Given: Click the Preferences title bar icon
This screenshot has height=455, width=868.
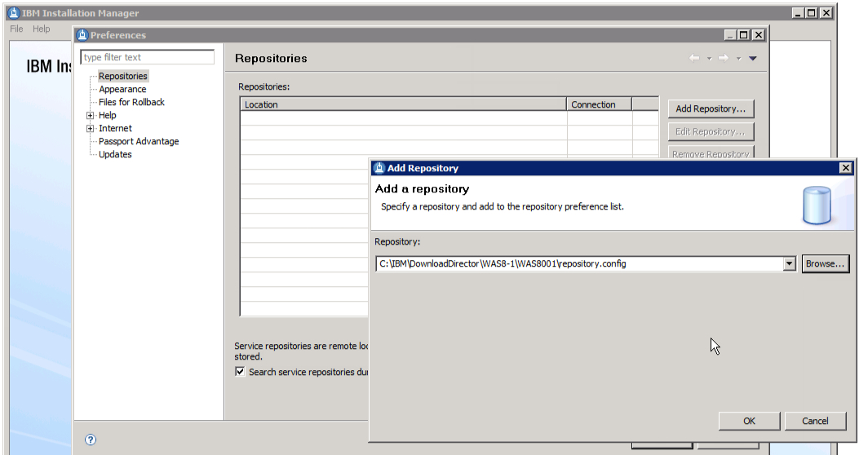Looking at the screenshot, I should click(82, 35).
